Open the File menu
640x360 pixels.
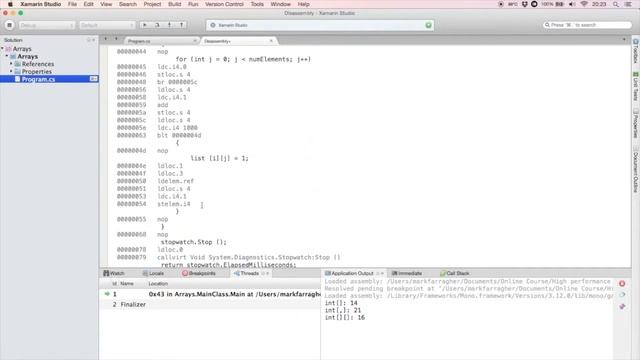72,4
